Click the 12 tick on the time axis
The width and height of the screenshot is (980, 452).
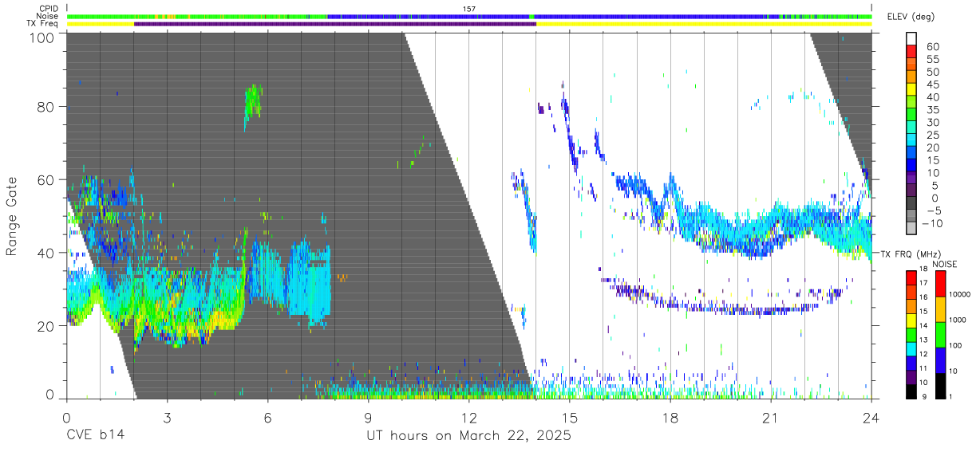468,418
